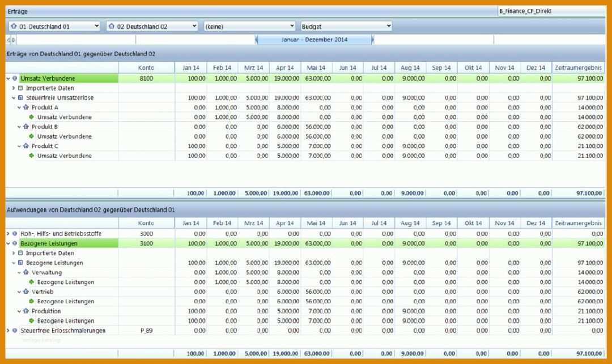Click the Produkt C house icon
The image size is (612, 364).
pyautogui.click(x=26, y=145)
